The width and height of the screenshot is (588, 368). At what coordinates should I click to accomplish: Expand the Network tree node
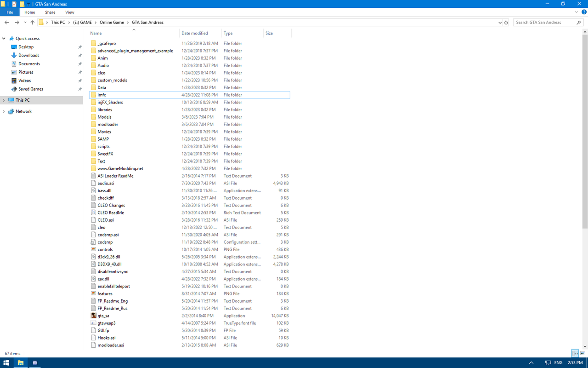click(x=4, y=111)
